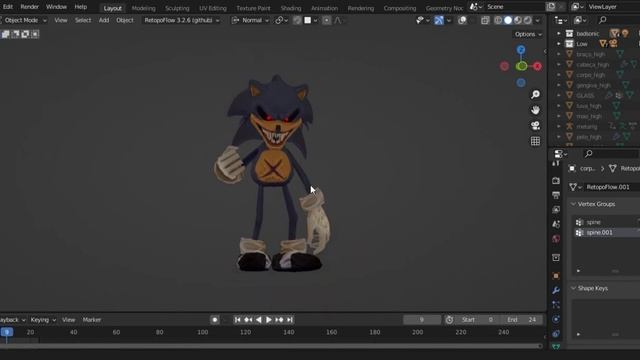Open the Object Data green triangle tab

(556, 347)
